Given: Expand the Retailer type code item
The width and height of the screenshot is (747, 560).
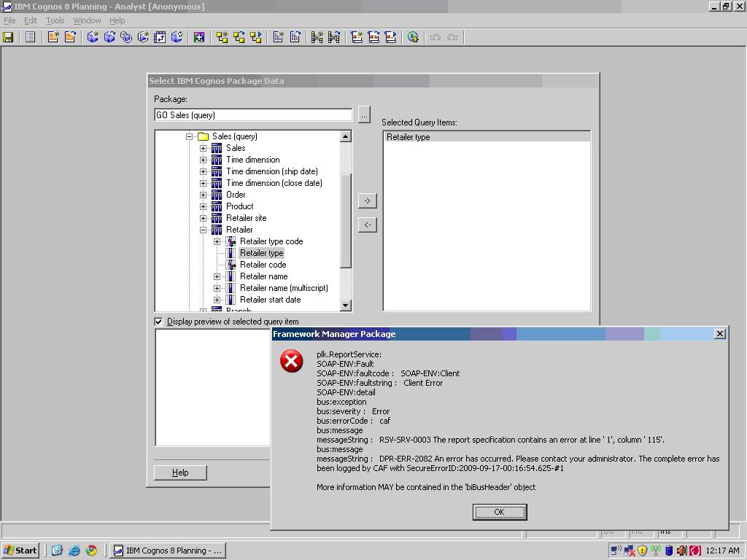Looking at the screenshot, I should tap(217, 241).
